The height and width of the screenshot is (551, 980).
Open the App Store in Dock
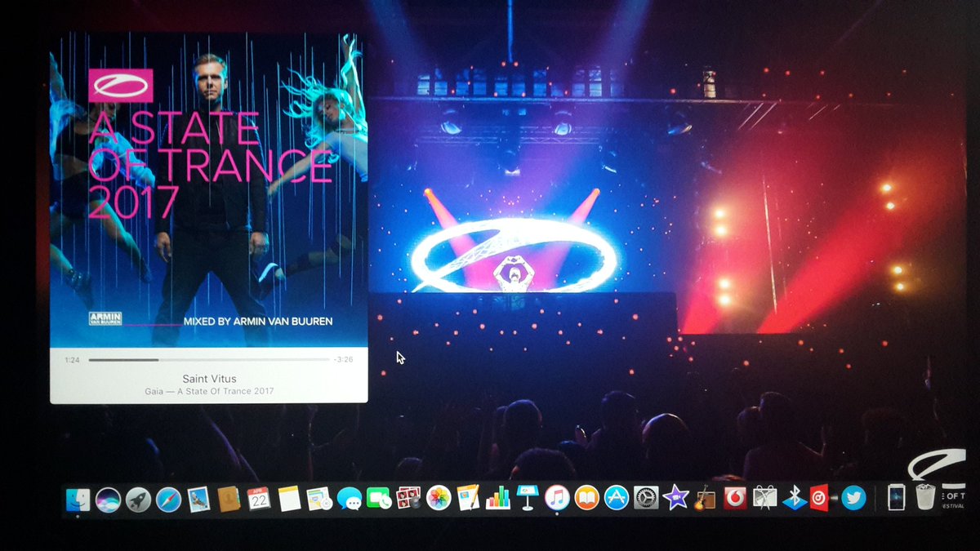coord(616,498)
